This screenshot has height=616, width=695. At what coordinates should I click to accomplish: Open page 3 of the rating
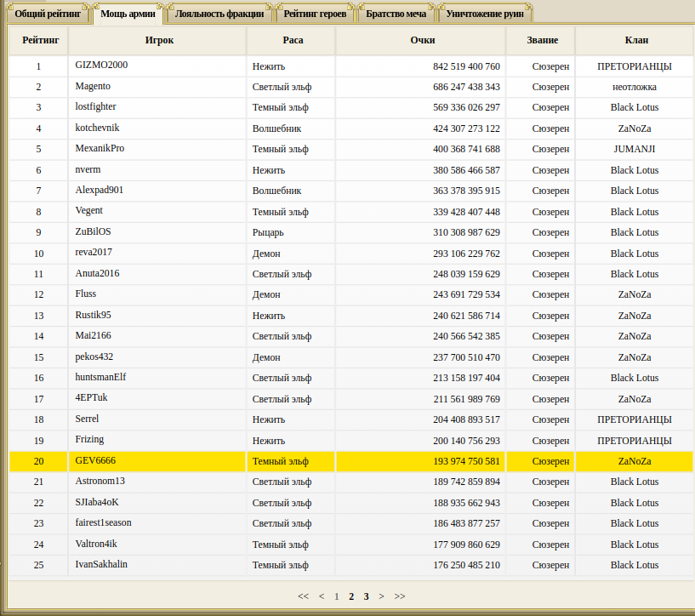pyautogui.click(x=366, y=596)
